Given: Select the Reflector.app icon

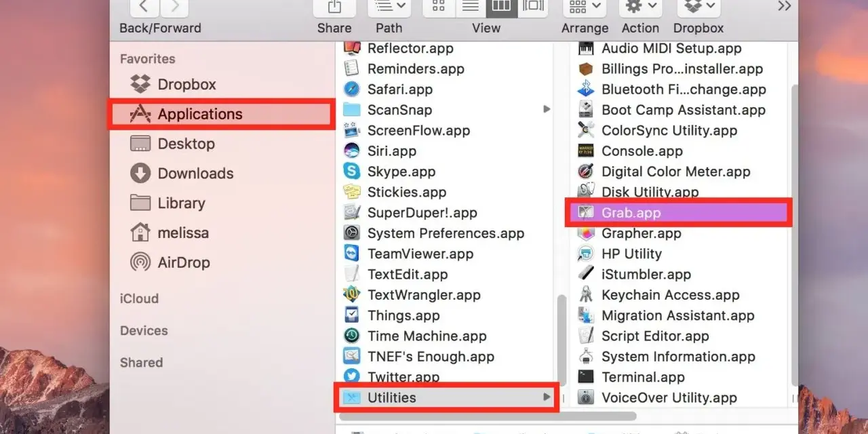Looking at the screenshot, I should [x=351, y=48].
